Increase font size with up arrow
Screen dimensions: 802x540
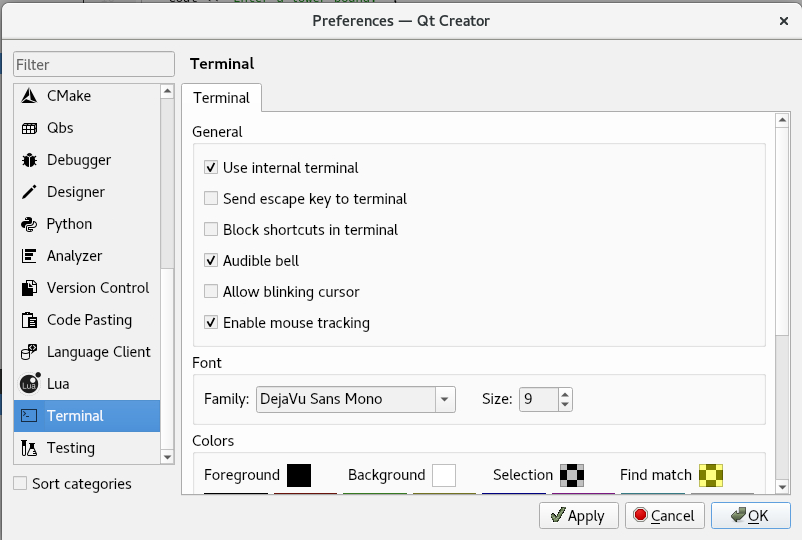[x=565, y=394]
